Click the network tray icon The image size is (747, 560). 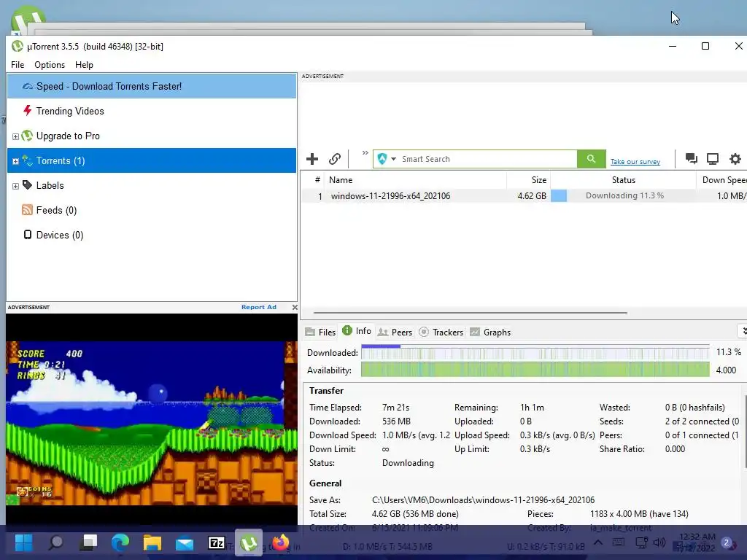[x=641, y=542]
